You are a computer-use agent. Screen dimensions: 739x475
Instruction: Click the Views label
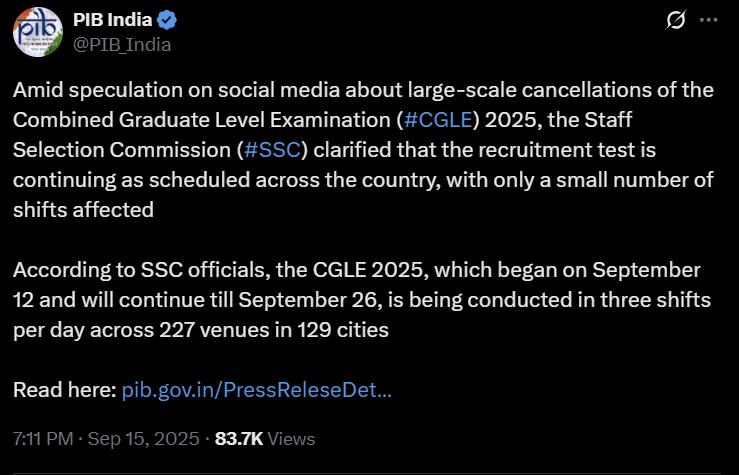291,439
